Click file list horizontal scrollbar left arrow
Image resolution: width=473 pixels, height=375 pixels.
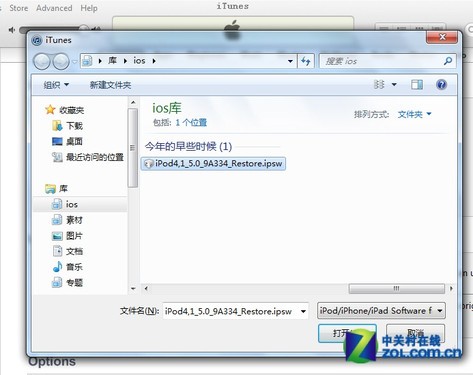click(x=146, y=288)
